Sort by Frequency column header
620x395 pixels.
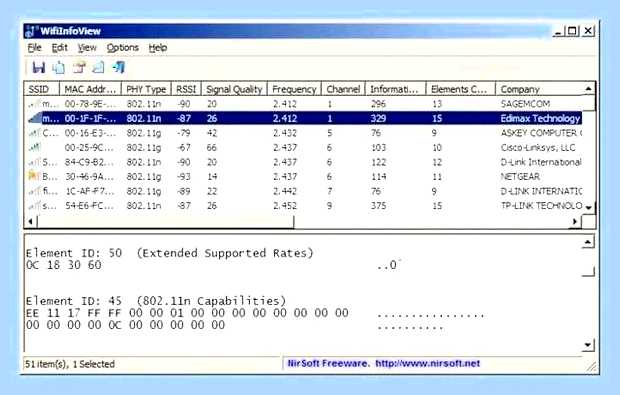point(295,89)
